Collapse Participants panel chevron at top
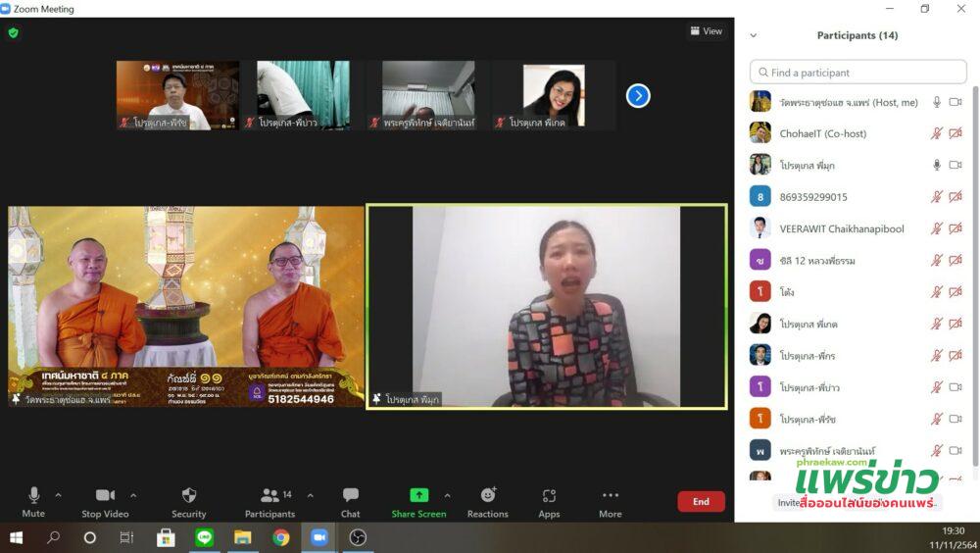 (754, 35)
